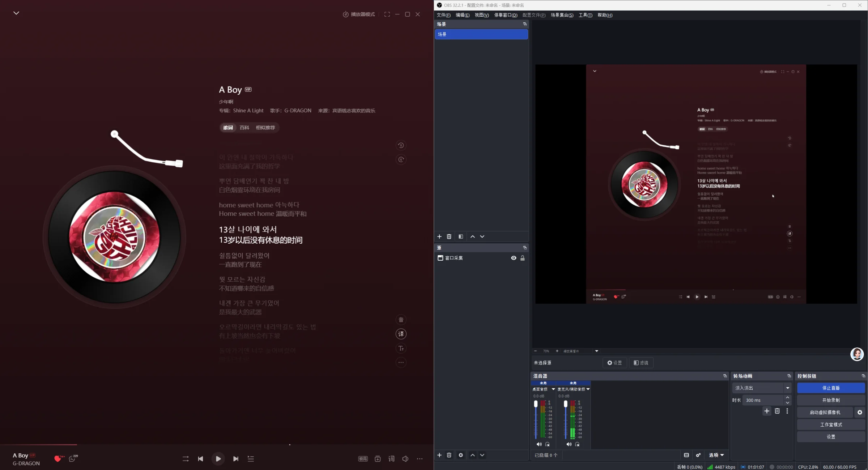This screenshot has height=470, width=868.
Task: Open scene filters in scenes toolbar
Action: click(461, 236)
